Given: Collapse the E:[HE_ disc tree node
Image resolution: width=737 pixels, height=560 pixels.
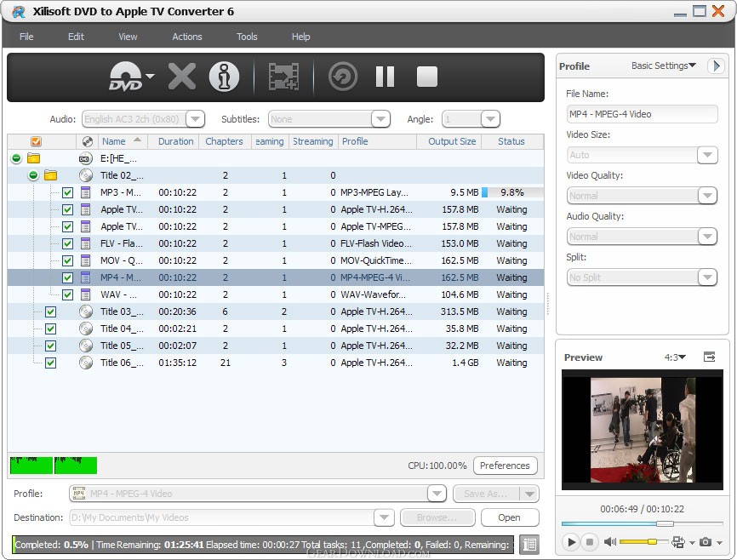Looking at the screenshot, I should (16, 158).
